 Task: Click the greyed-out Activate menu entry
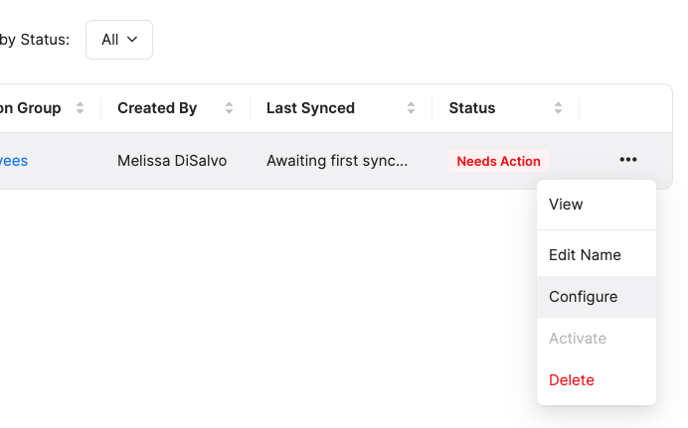pyautogui.click(x=578, y=338)
